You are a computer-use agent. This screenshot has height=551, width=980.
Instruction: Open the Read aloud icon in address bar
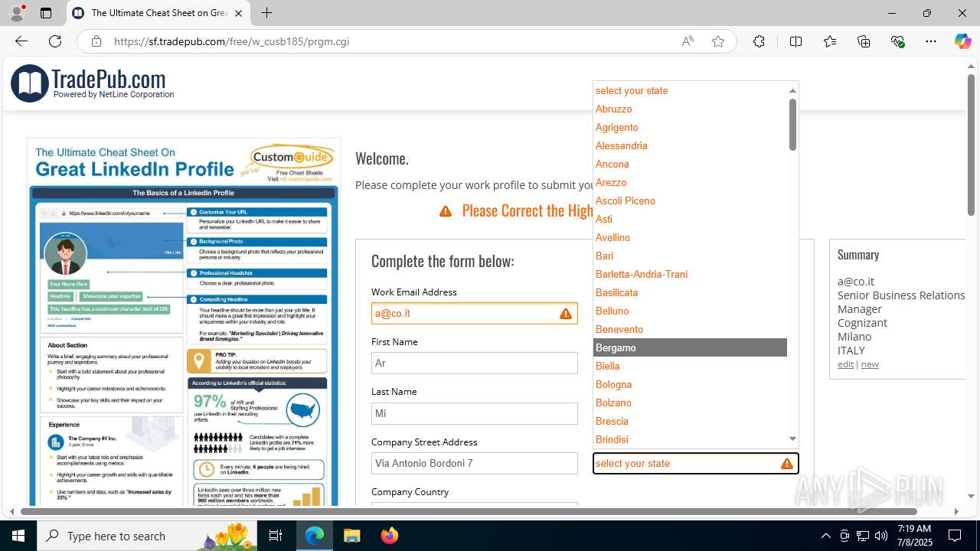tap(688, 41)
